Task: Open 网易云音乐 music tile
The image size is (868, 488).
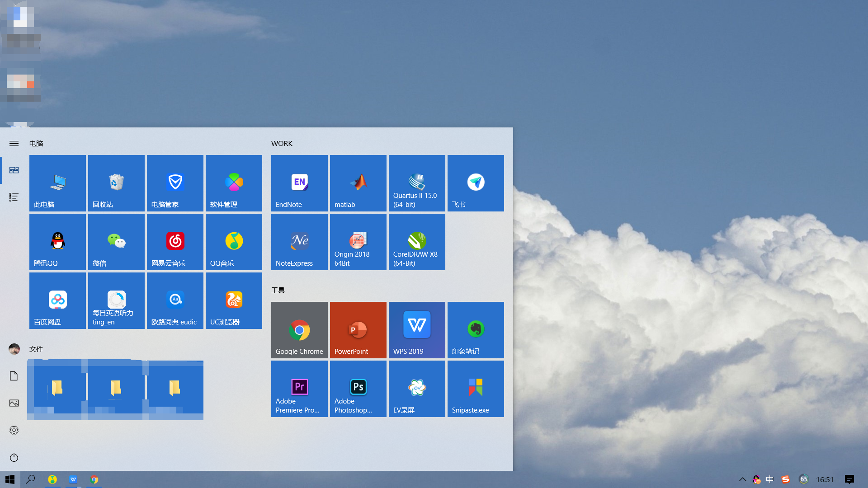Action: click(x=175, y=242)
